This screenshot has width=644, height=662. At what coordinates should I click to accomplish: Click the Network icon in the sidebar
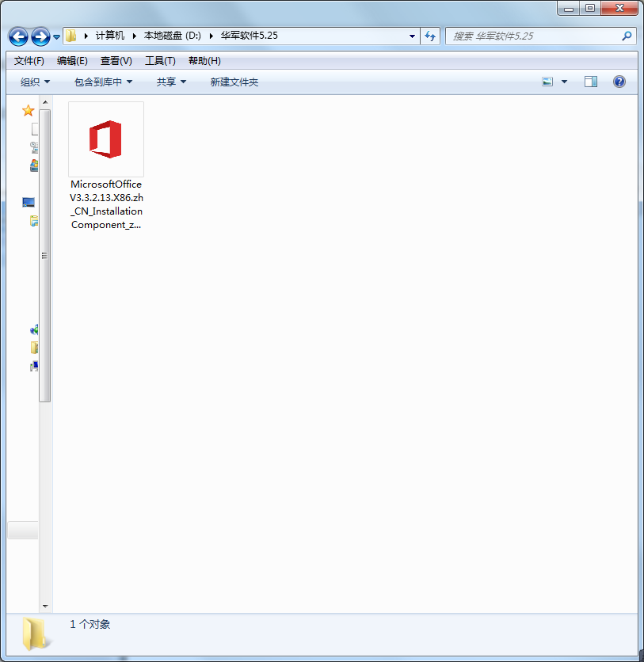tap(32, 329)
